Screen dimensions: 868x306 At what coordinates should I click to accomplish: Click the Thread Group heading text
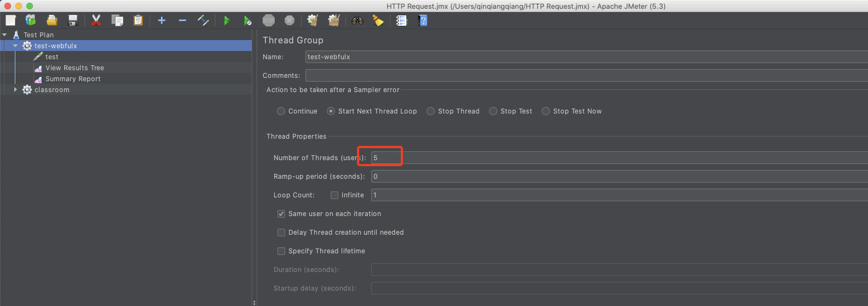pos(293,40)
